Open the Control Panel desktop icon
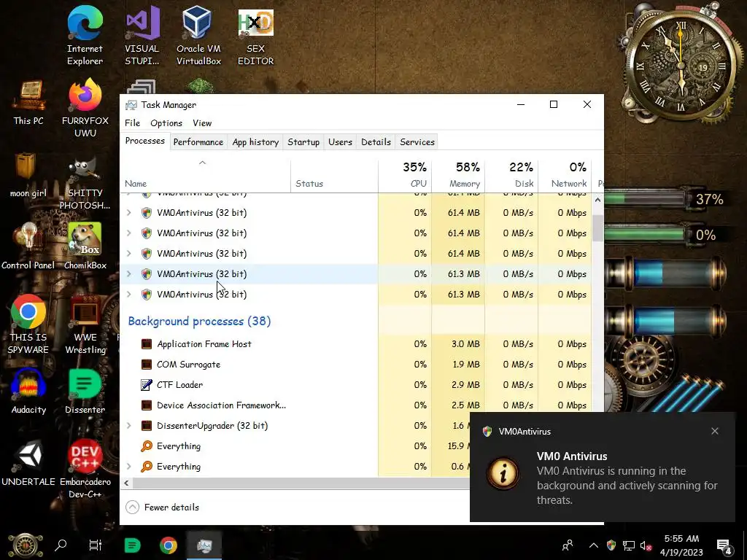Screen dimensions: 747x560 coord(28,246)
